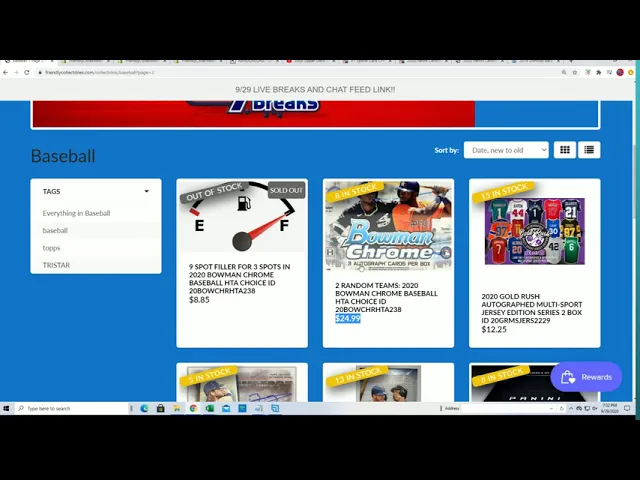Click the browser forward arrow
640x480 pixels.
click(x=16, y=72)
